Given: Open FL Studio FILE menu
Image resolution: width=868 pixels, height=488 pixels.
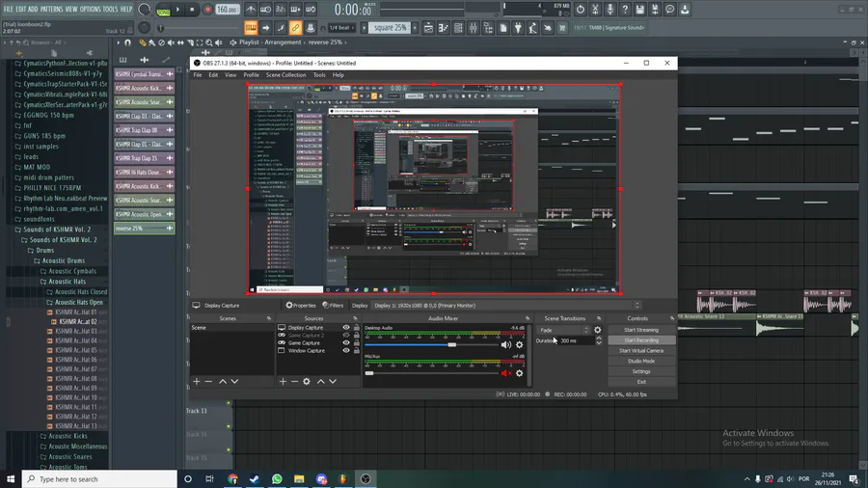Looking at the screenshot, I should click(9, 9).
